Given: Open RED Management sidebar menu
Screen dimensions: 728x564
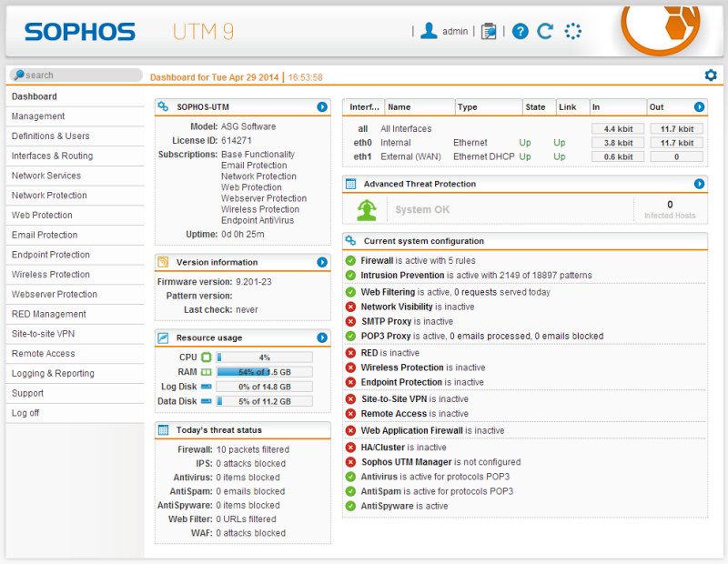Looking at the screenshot, I should [75, 314].
